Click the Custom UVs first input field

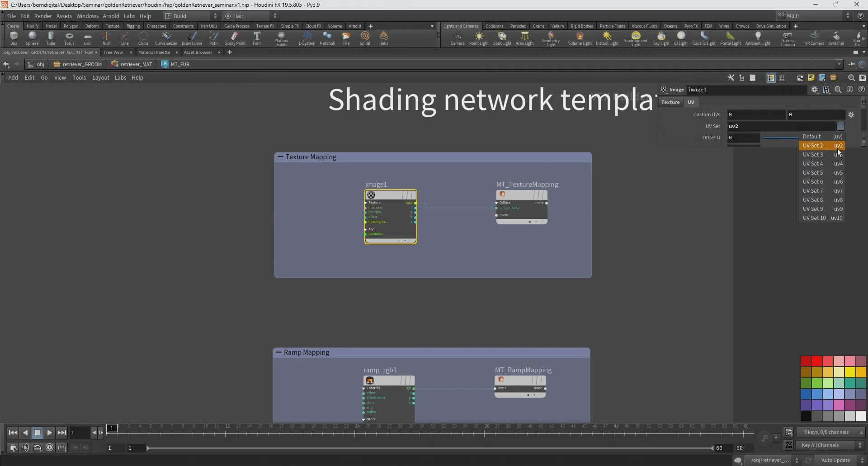point(756,115)
